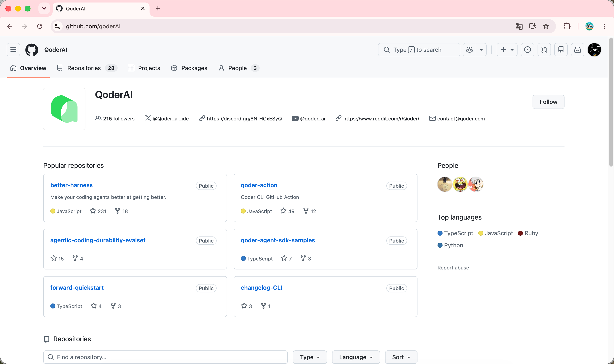The height and width of the screenshot is (364, 614).
Task: Open the Notifications inbox icon
Action: 577,50
